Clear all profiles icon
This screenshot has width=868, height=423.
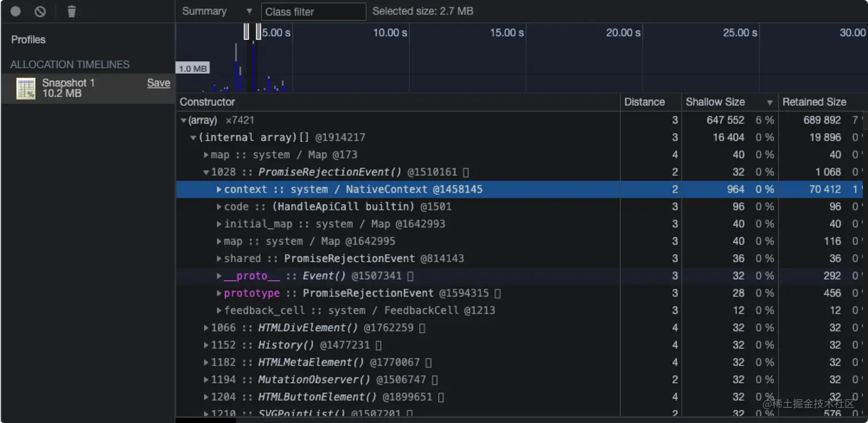coord(40,11)
